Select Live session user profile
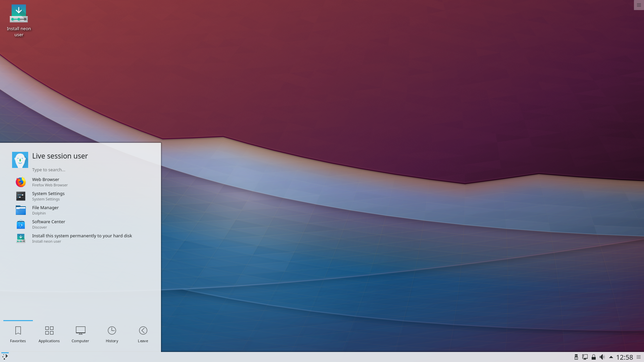The width and height of the screenshot is (644, 362). (20, 160)
